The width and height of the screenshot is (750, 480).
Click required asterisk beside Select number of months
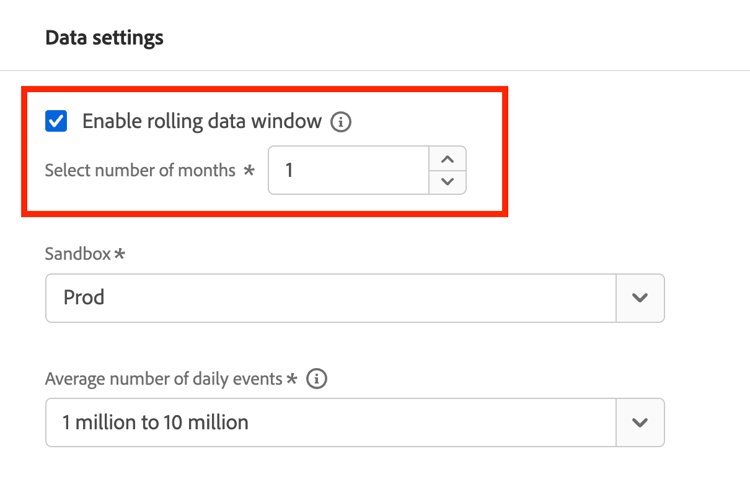pos(248,170)
